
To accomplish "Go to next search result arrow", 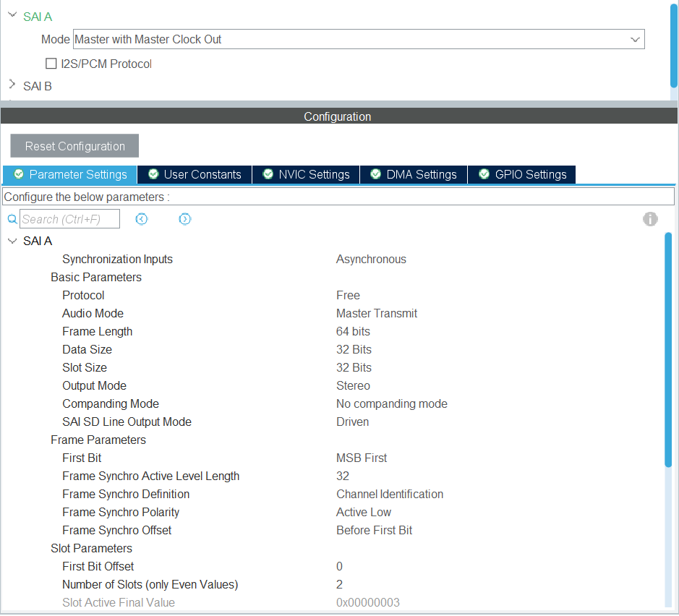I will point(185,219).
